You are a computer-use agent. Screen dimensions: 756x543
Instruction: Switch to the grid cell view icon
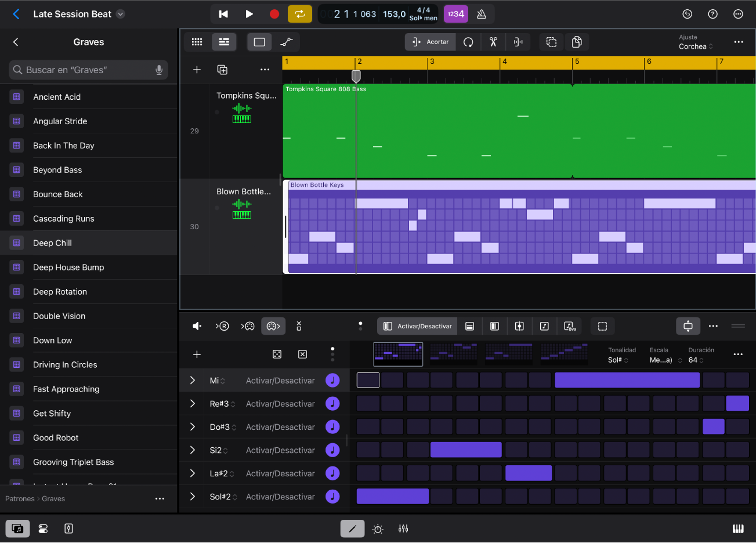pyautogui.click(x=197, y=42)
